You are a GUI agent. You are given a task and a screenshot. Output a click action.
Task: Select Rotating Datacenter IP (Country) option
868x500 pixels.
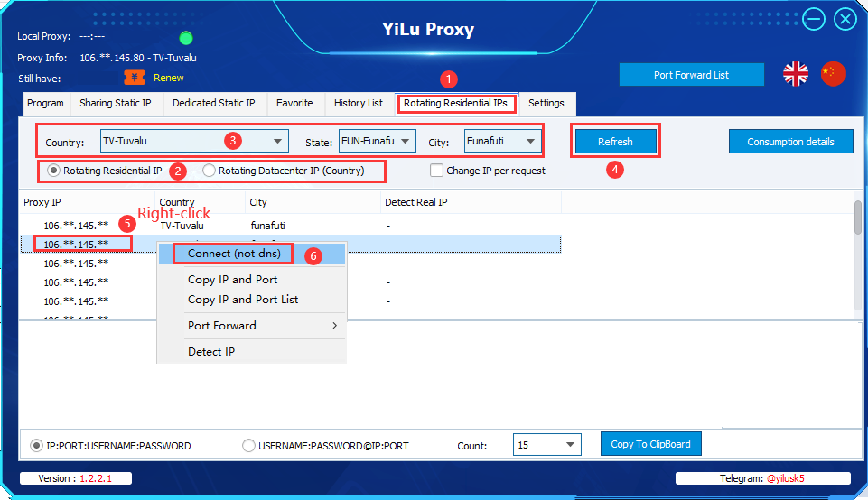(x=210, y=170)
